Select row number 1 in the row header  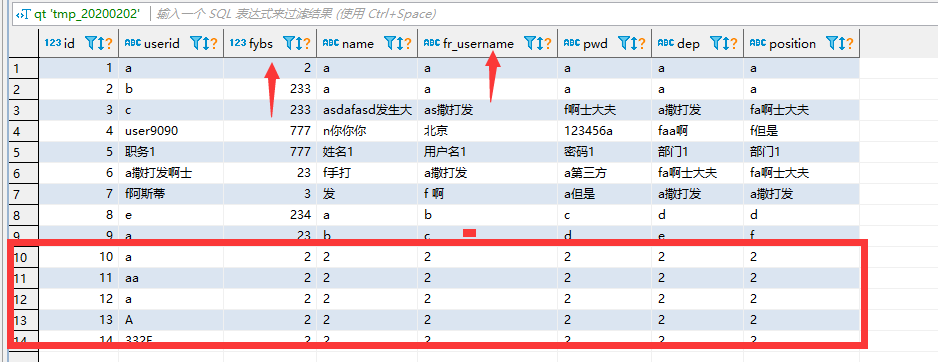point(24,68)
